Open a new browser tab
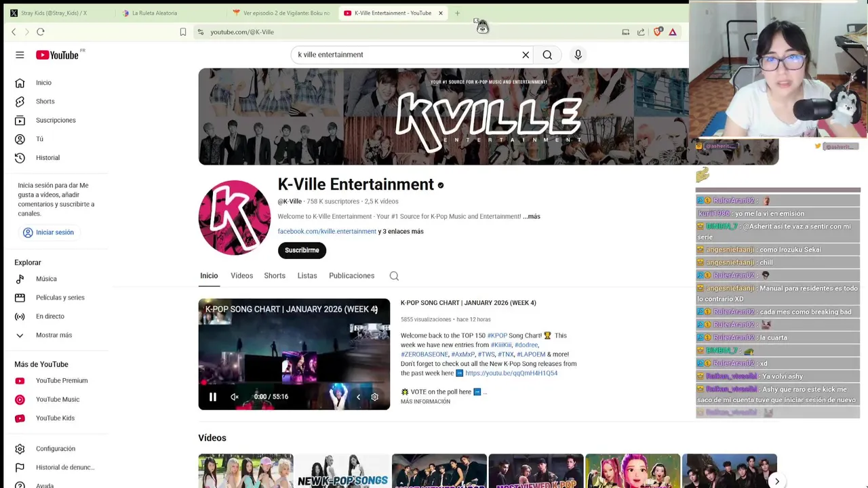The width and height of the screenshot is (868, 488). [x=457, y=13]
